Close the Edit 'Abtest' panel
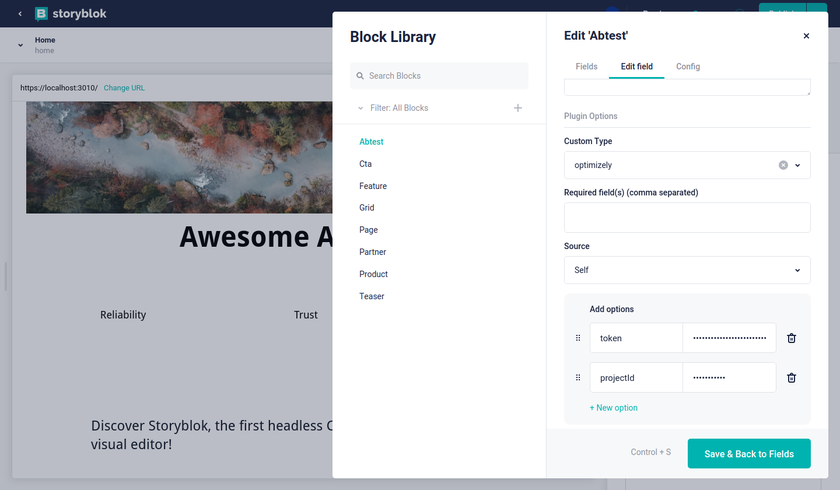The width and height of the screenshot is (840, 490). [x=806, y=36]
